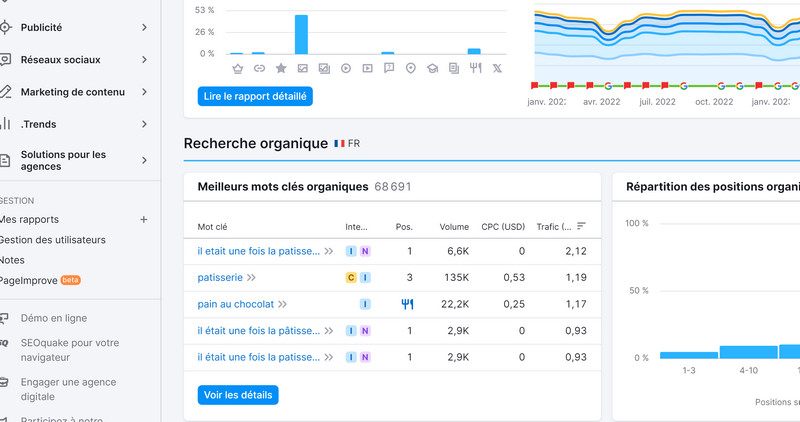Click the Pos. column header
This screenshot has width=800, height=422.
coord(404,227)
